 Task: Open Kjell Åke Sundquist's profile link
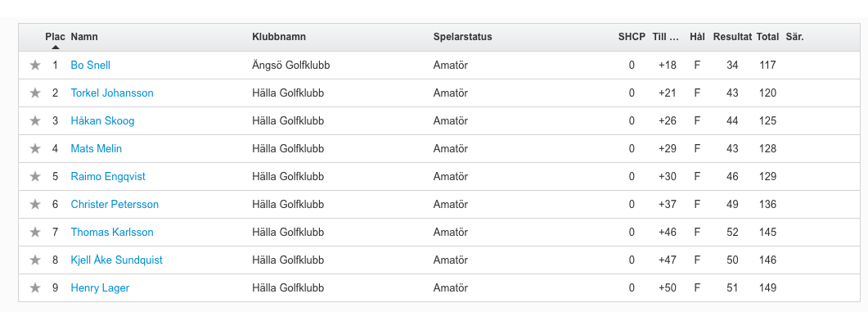[117, 260]
